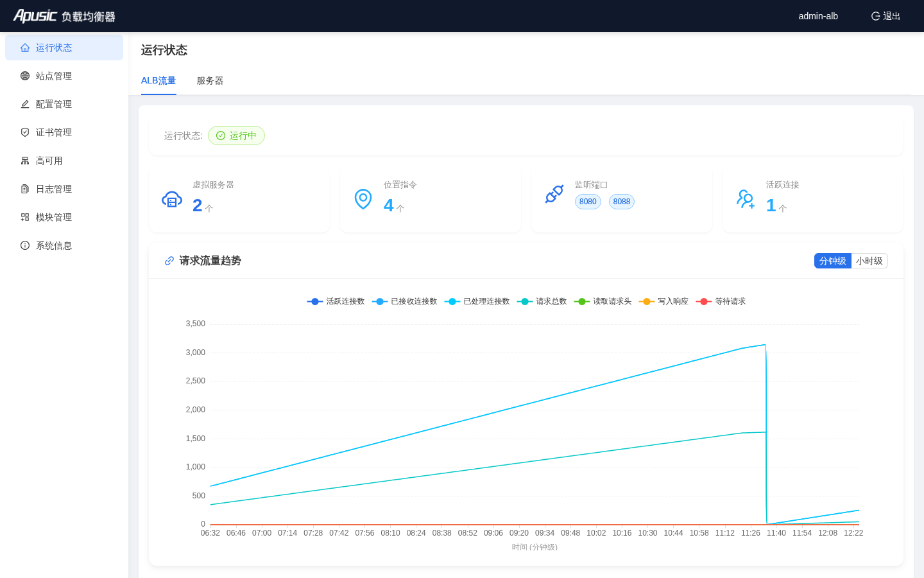Click the plug icon in 监听端口 card
924x578 pixels.
click(x=554, y=194)
